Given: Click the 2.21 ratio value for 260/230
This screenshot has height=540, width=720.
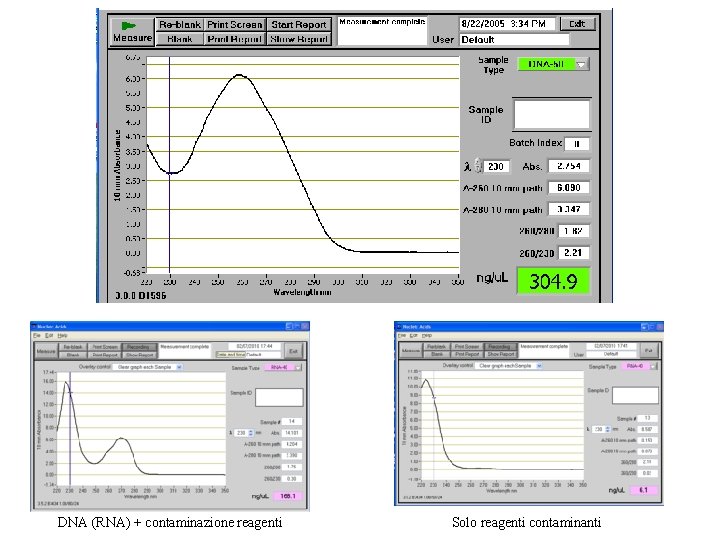Looking at the screenshot, I should [574, 253].
